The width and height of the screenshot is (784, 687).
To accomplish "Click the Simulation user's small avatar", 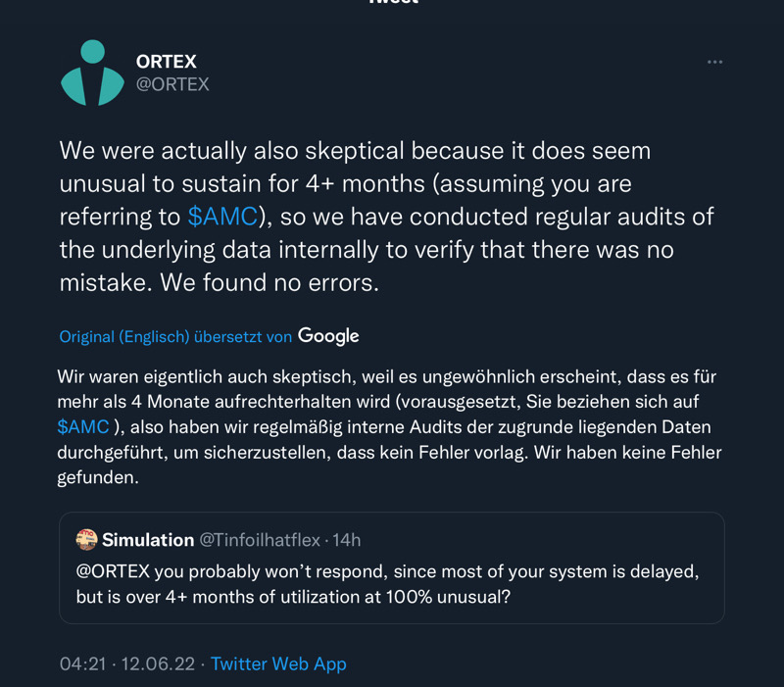I will point(86,539).
